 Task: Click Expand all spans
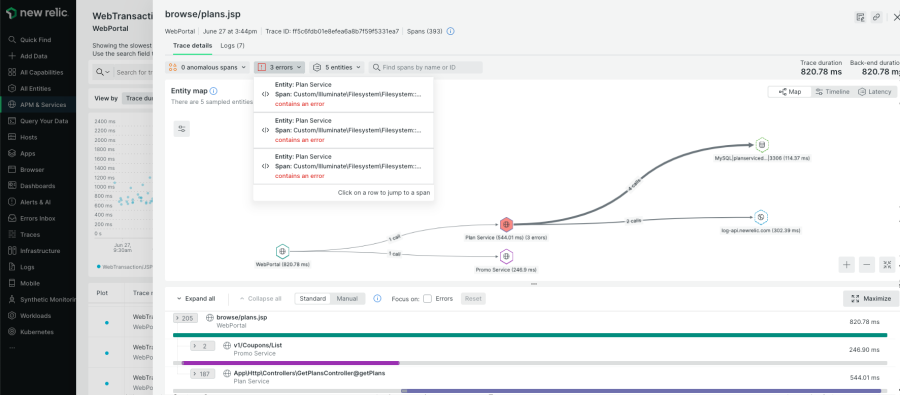(x=196, y=299)
